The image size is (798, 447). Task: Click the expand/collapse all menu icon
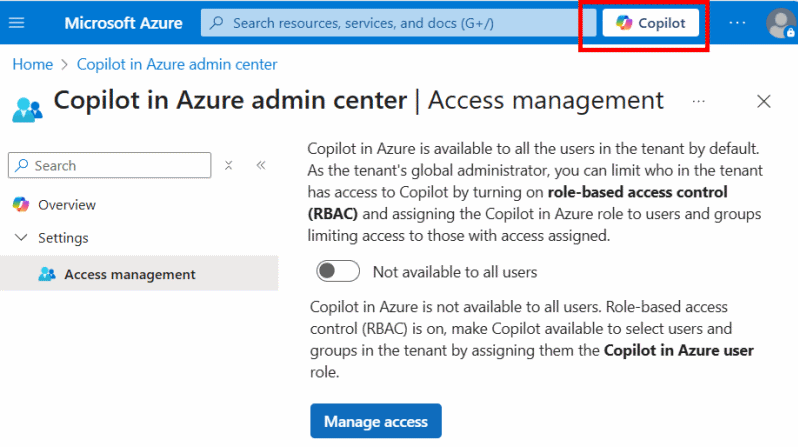229,165
